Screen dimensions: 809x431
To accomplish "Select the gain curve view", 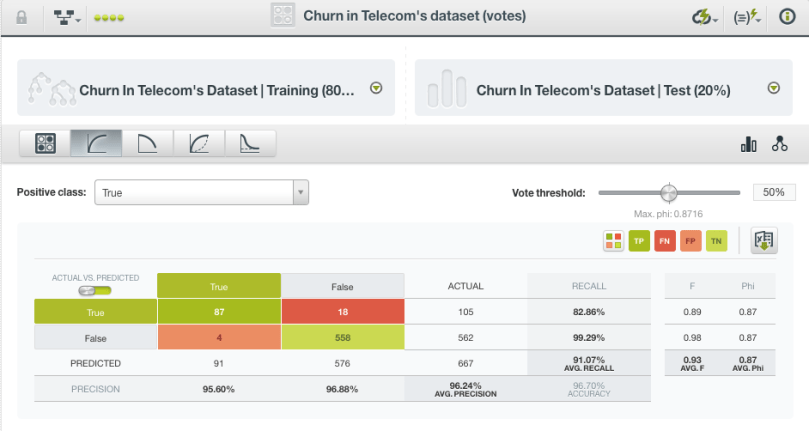I will tap(199, 144).
